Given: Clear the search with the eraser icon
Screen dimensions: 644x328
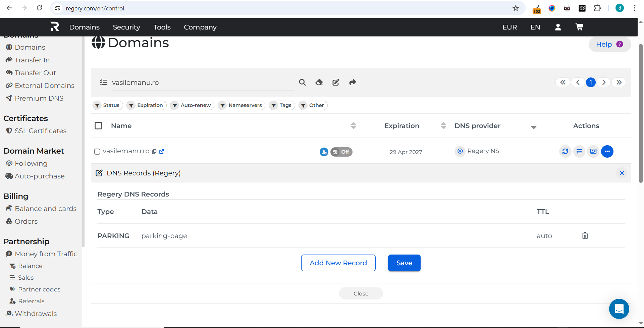Looking at the screenshot, I should point(319,83).
